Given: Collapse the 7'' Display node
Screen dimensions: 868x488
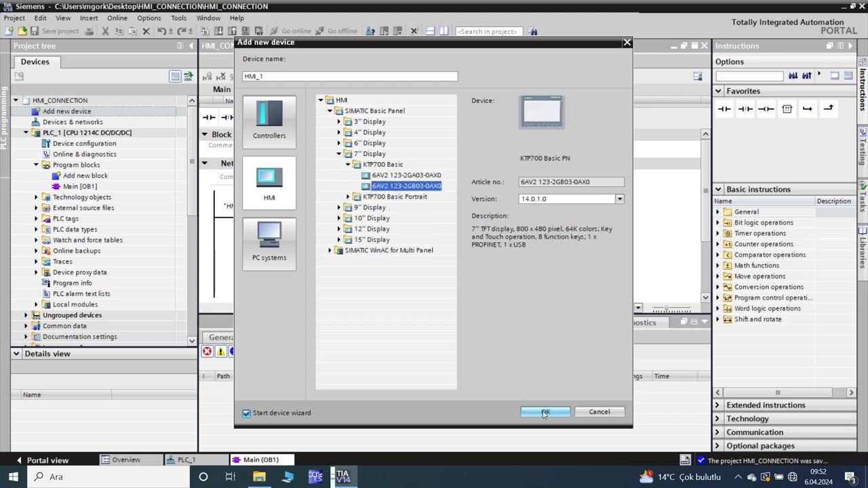Looking at the screenshot, I should click(x=339, y=154).
